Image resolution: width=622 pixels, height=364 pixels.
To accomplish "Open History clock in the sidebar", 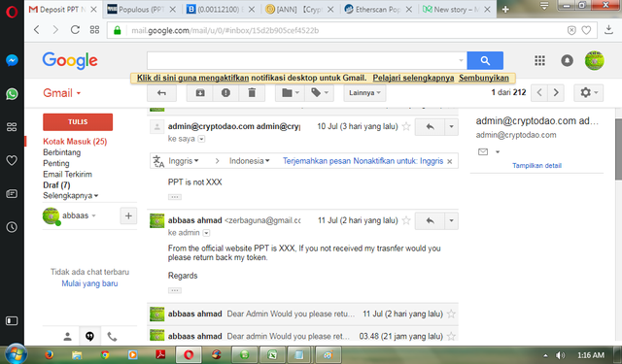I will (x=12, y=227).
